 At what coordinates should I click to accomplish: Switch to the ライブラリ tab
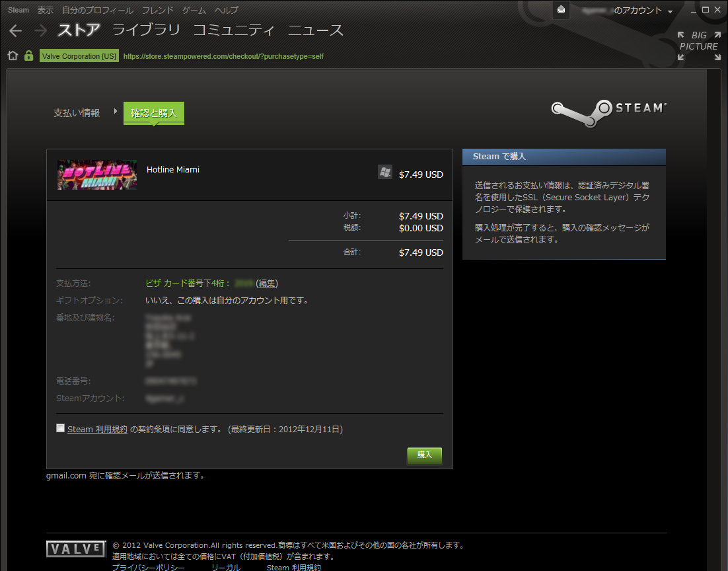[146, 30]
